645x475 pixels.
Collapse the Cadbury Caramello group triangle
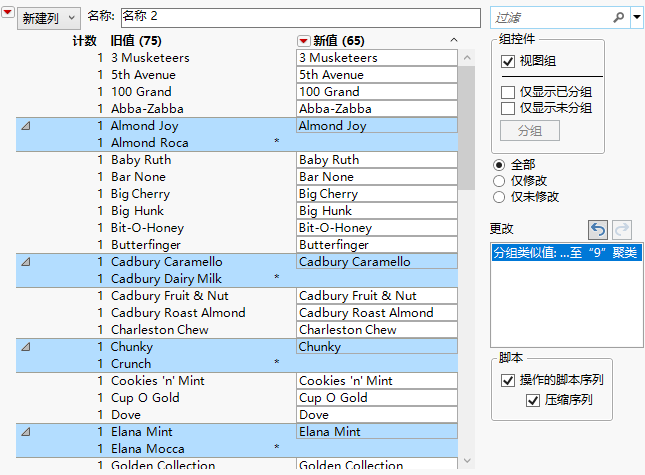pos(26,262)
